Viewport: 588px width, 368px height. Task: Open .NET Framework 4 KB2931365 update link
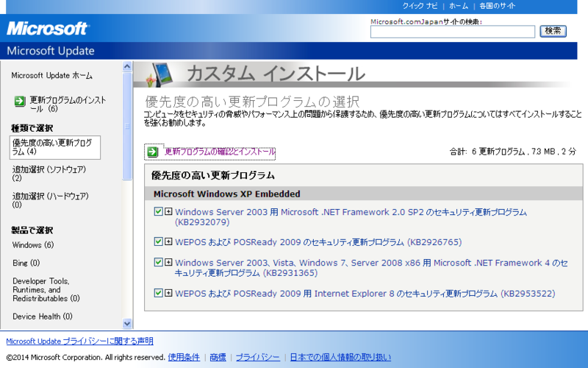click(x=371, y=268)
